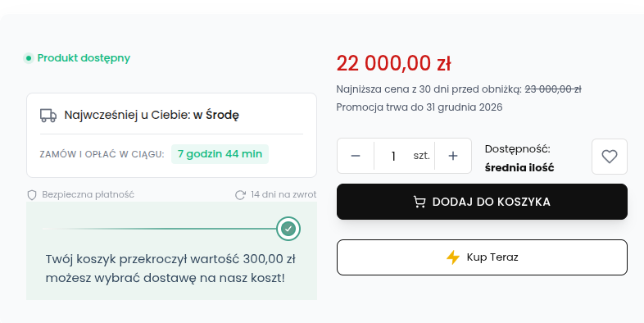This screenshot has width=644, height=323.
Task: Click the crossed-out 23 000,00 zł price
Action: [x=553, y=89]
